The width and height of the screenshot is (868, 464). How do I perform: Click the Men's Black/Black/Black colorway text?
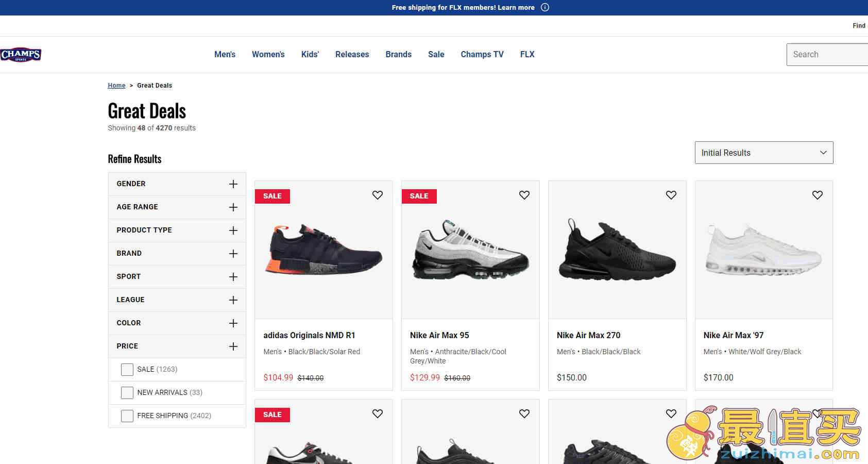coord(599,352)
